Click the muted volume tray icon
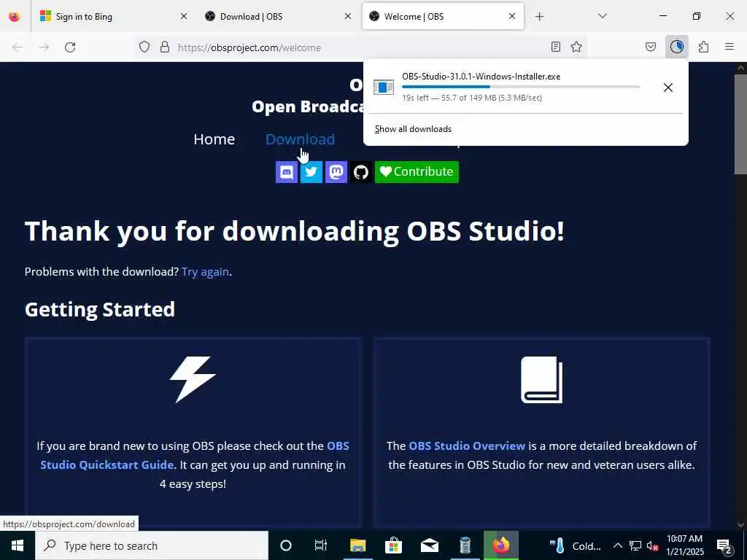 coord(652,545)
